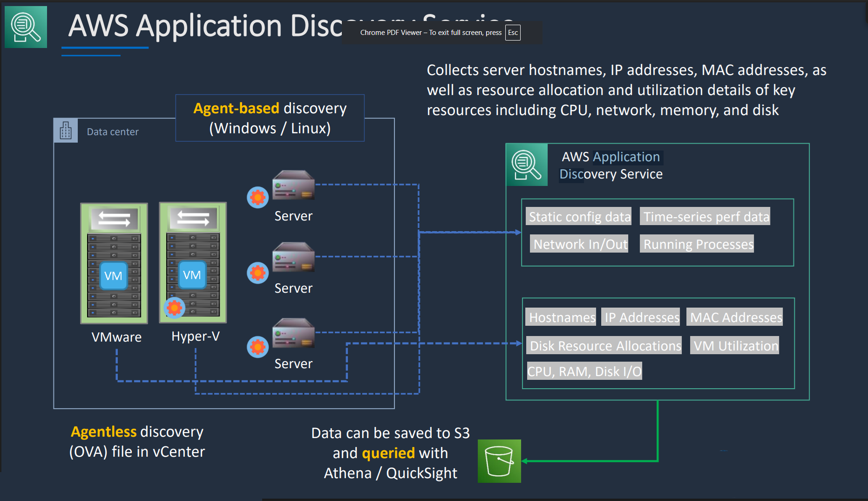
Task: Click the top Server icon
Action: (x=293, y=185)
